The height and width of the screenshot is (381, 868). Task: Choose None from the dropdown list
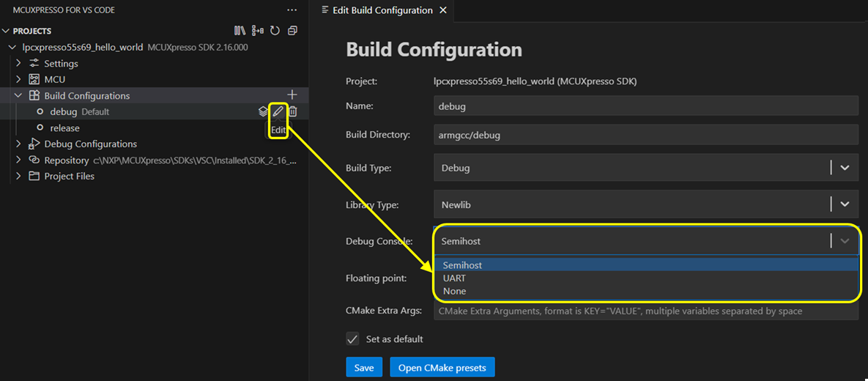pos(647,291)
